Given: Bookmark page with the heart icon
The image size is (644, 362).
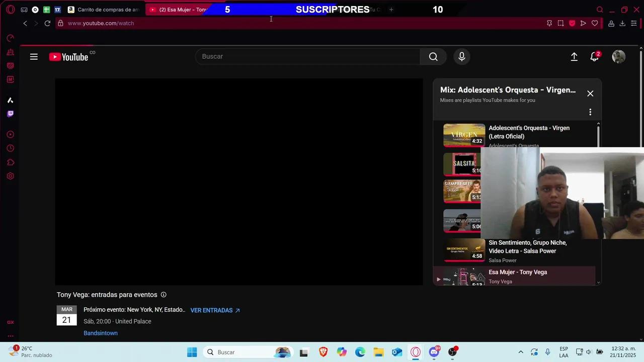Looking at the screenshot, I should point(595,23).
